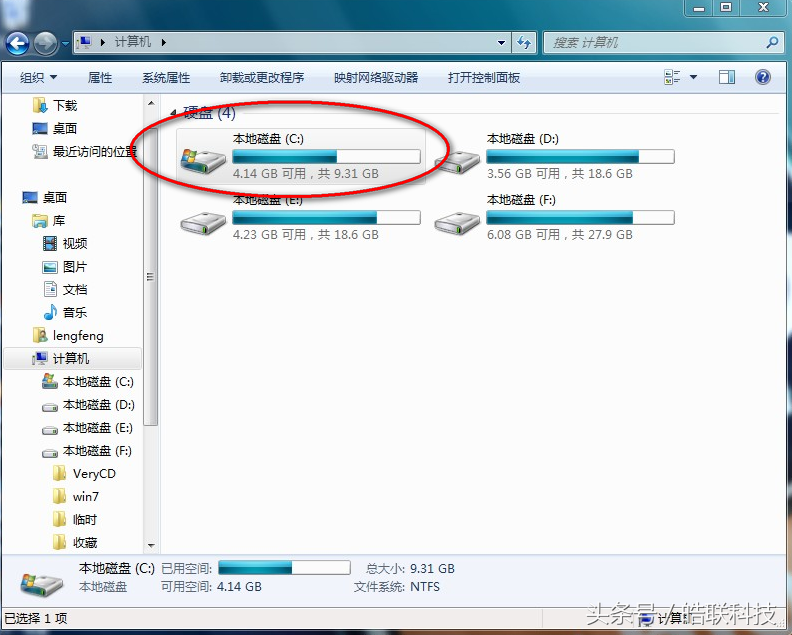Click the 总大小: 9.31 GB text
The width and height of the screenshot is (792, 635).
tap(410, 569)
